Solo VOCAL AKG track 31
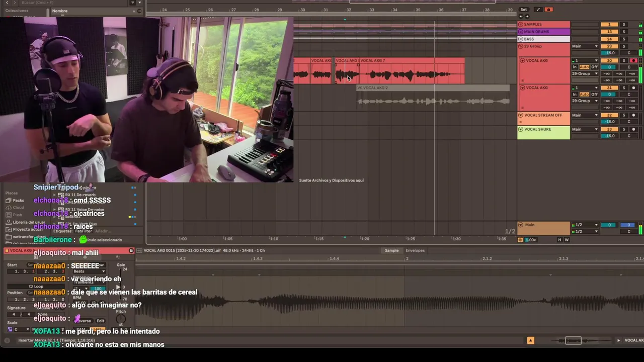This screenshot has width=644, height=362. click(624, 88)
